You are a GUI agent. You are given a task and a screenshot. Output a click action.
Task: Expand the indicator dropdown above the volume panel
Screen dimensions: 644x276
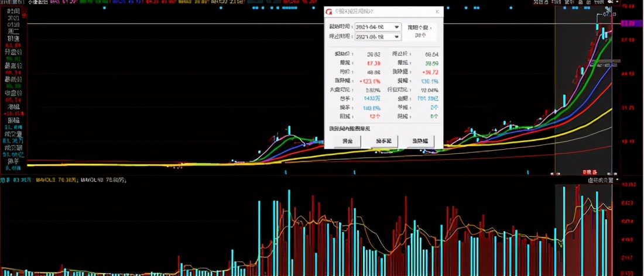coord(600,180)
